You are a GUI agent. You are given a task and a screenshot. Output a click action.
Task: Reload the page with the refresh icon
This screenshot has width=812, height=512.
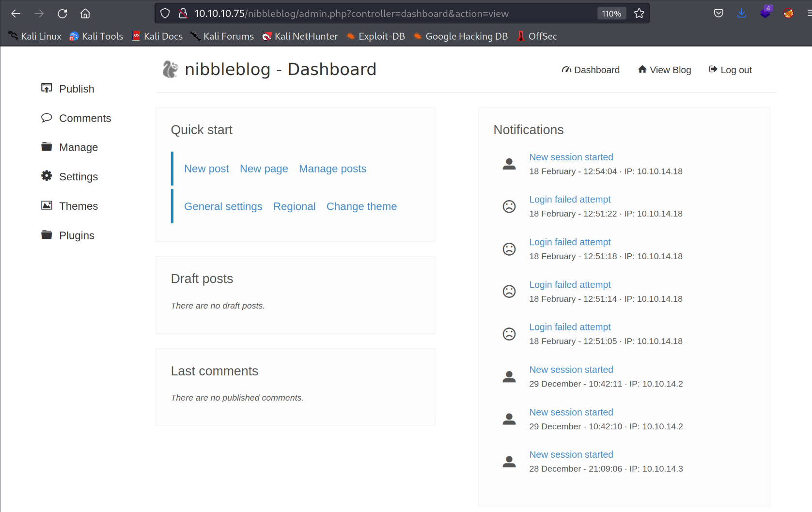(62, 14)
